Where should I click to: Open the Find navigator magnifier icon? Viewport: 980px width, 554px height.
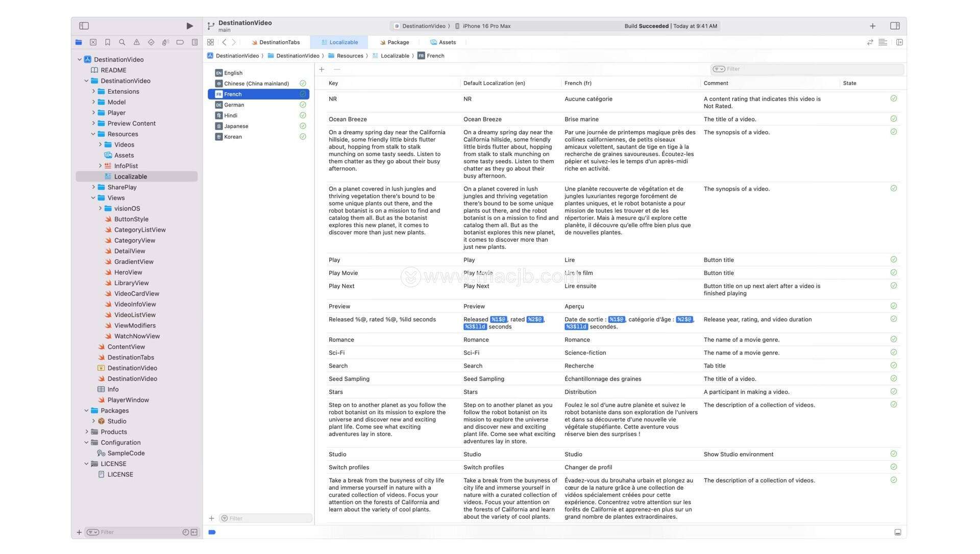122,42
